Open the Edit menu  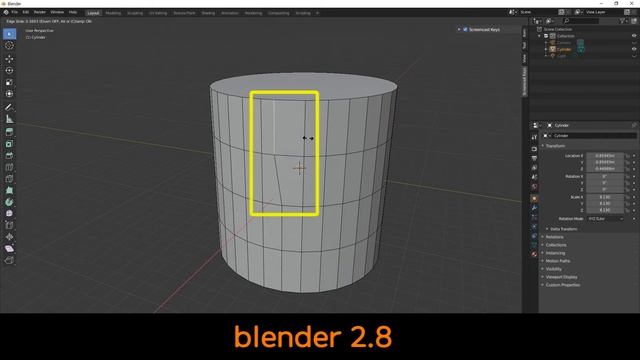pos(26,13)
